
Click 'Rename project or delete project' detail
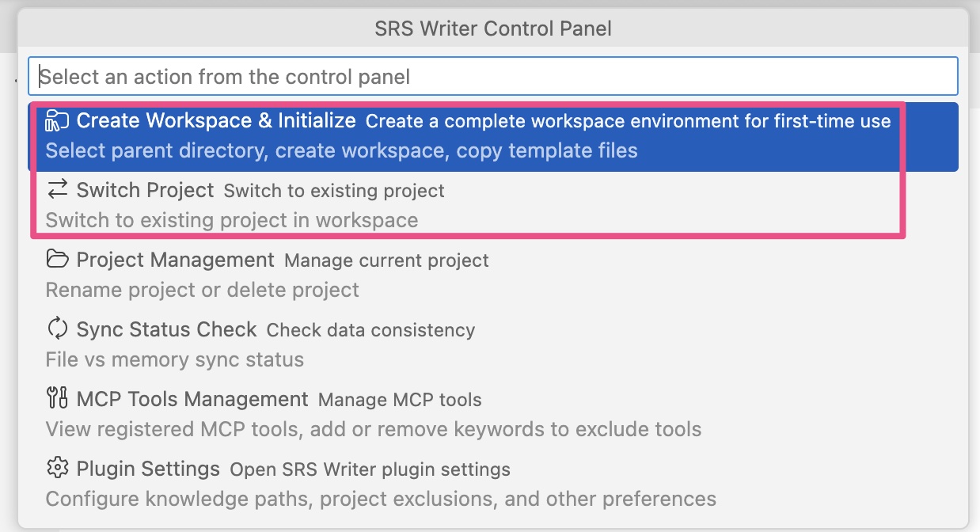tap(203, 290)
